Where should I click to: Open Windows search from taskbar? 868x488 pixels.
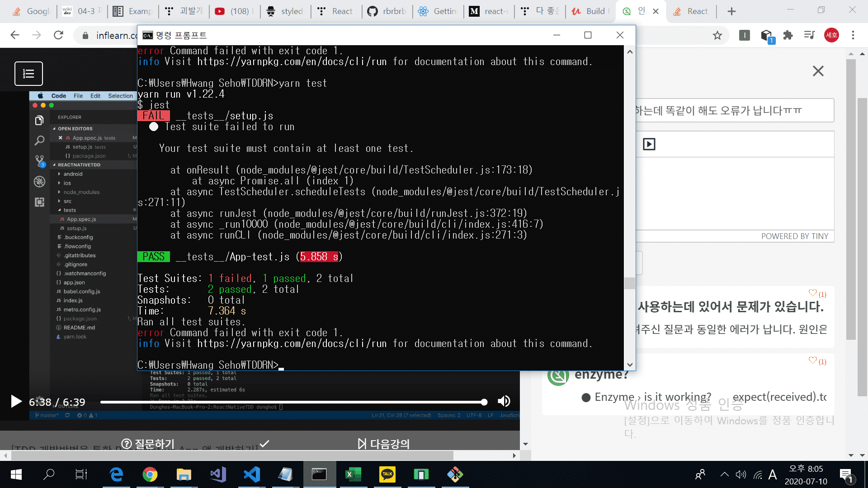[49, 474]
